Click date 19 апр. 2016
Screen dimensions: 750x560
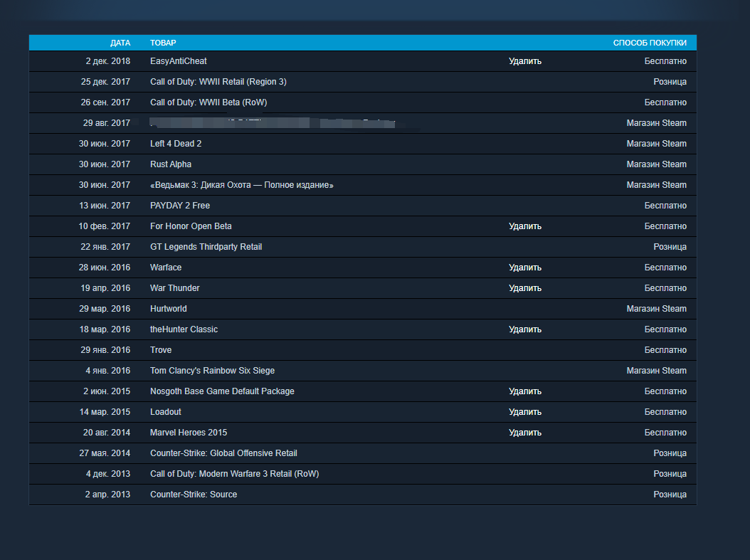coord(105,288)
